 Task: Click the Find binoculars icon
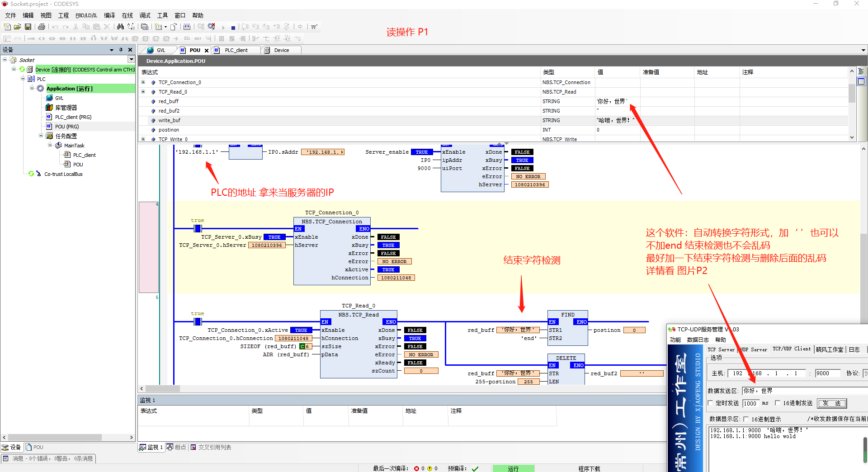[x=120, y=27]
